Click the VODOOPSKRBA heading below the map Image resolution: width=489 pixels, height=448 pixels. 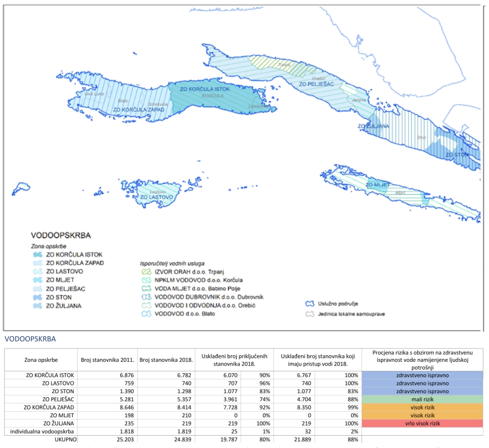[30, 339]
